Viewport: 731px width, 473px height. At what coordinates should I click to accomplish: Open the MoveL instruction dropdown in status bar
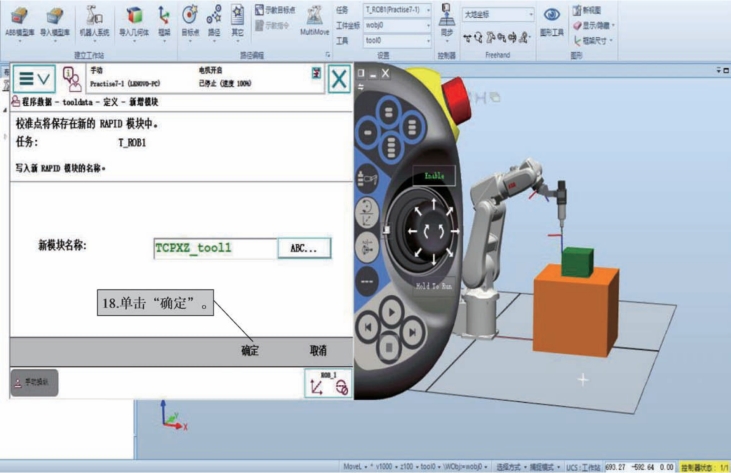tap(355, 466)
